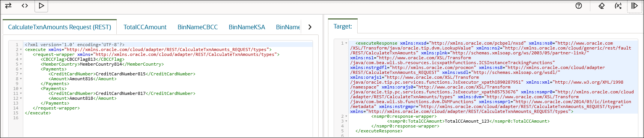
Task: Click the CBCCFlag813 value in source XML
Action: click(x=81, y=59)
